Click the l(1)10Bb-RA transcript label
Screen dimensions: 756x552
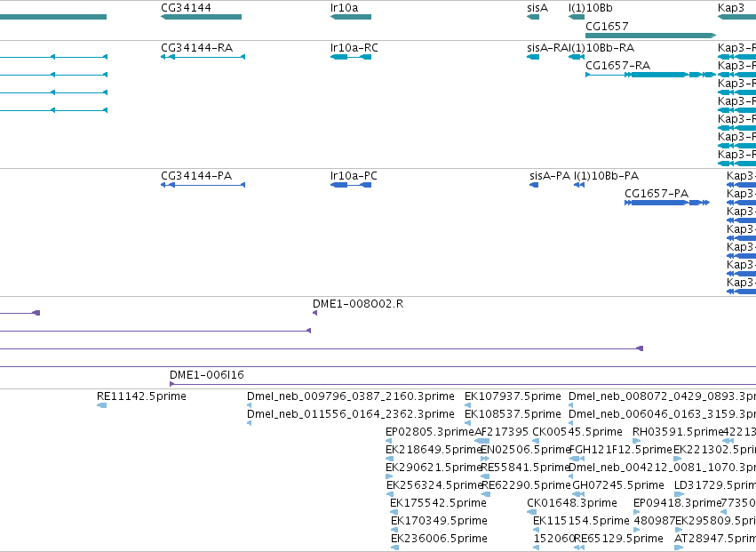click(x=601, y=48)
